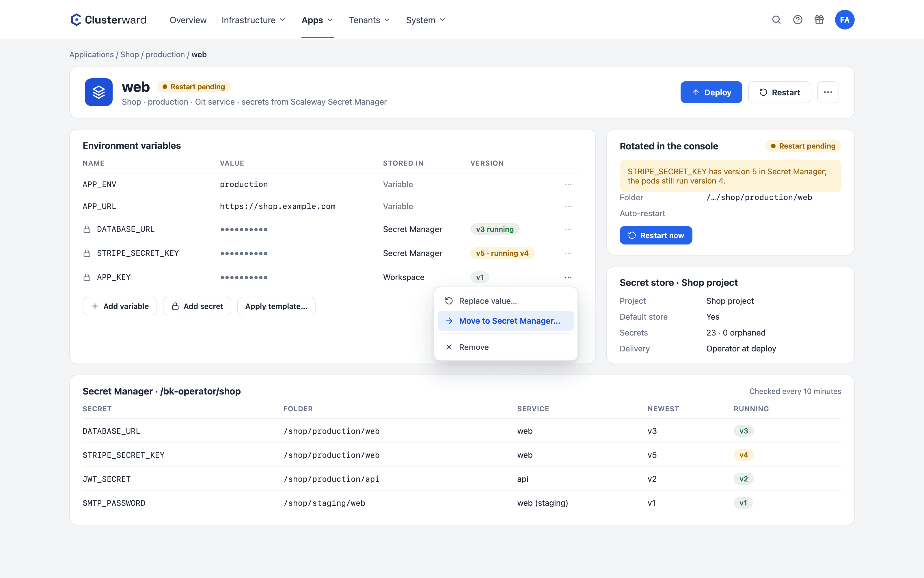Select the https://shop.example.com value
This screenshot has width=924, height=578.
277,206
